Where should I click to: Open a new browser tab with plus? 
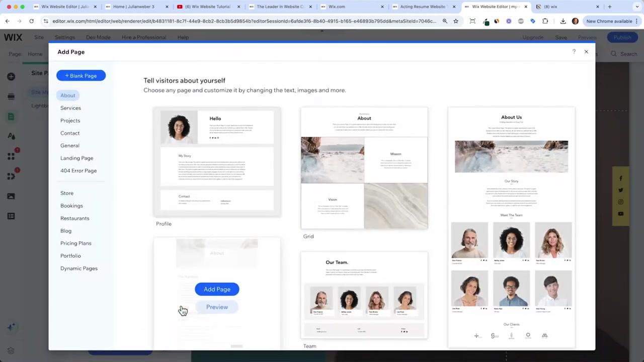coord(610,7)
